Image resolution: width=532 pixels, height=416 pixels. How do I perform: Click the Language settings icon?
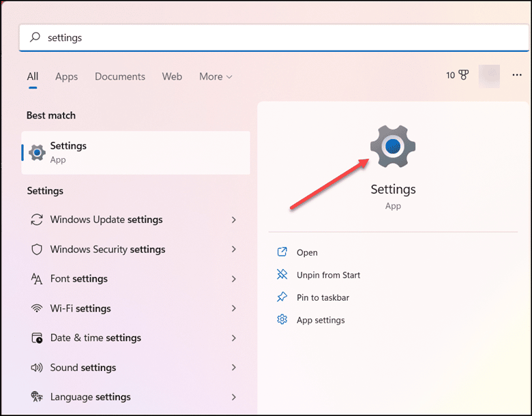click(37, 396)
